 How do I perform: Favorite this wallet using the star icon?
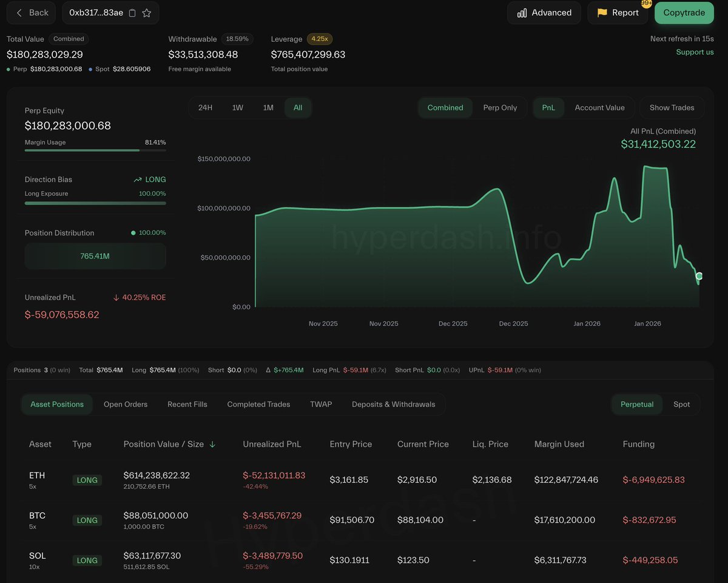pos(147,13)
